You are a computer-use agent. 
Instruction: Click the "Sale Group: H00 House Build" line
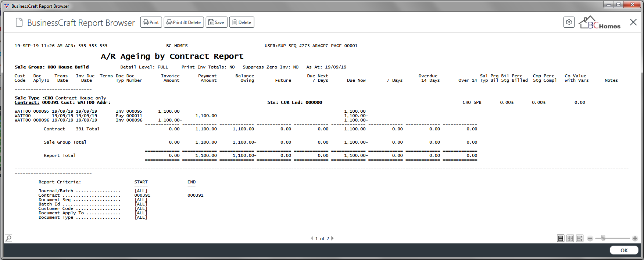tap(51, 67)
